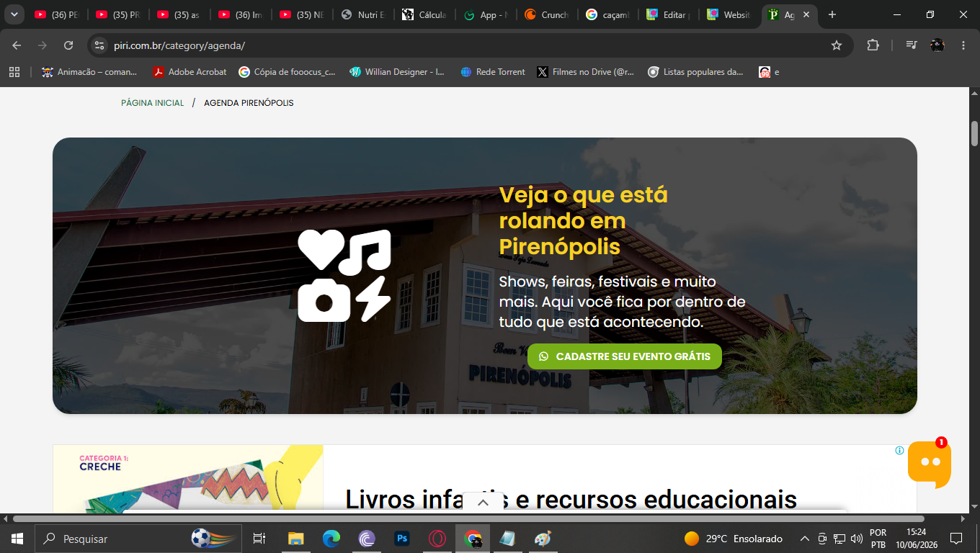Click horizontal scrollbar right arrow

click(964, 518)
